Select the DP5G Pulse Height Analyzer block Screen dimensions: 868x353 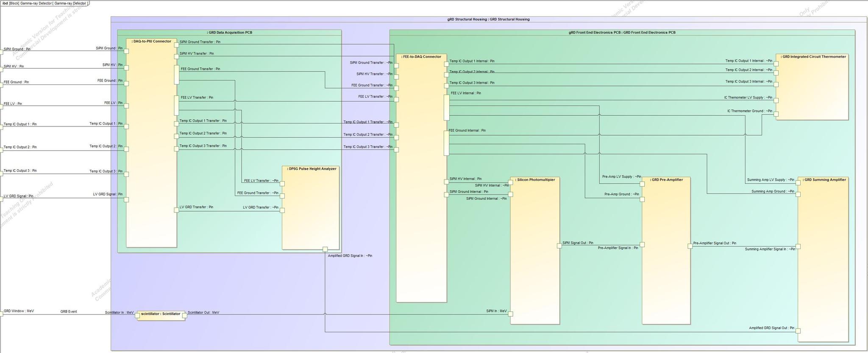click(311, 207)
